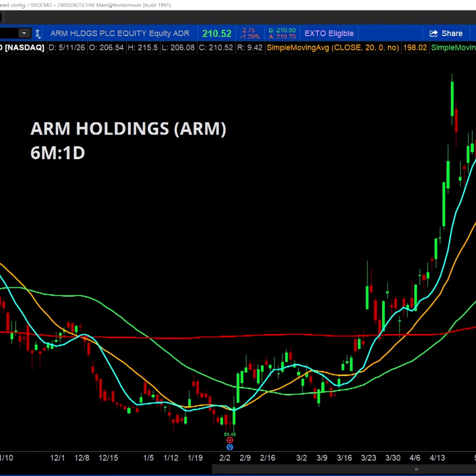Click the 12/15 date on time axis
476x476 pixels.
[x=108, y=458]
